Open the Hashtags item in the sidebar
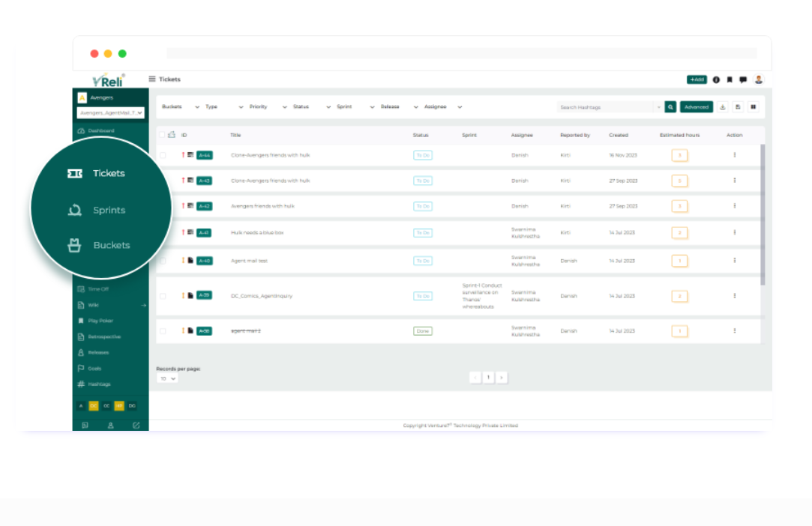This screenshot has width=812, height=526. tap(100, 384)
